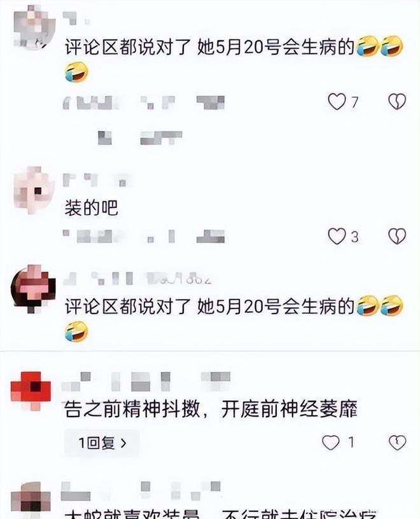
Task: Like the first comment with 7 likes
Action: (x=337, y=102)
